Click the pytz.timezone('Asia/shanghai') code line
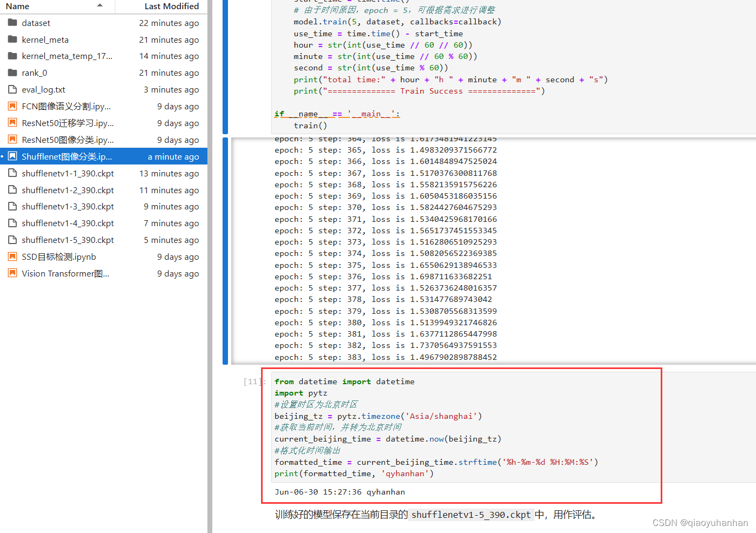This screenshot has width=756, height=533. click(378, 416)
